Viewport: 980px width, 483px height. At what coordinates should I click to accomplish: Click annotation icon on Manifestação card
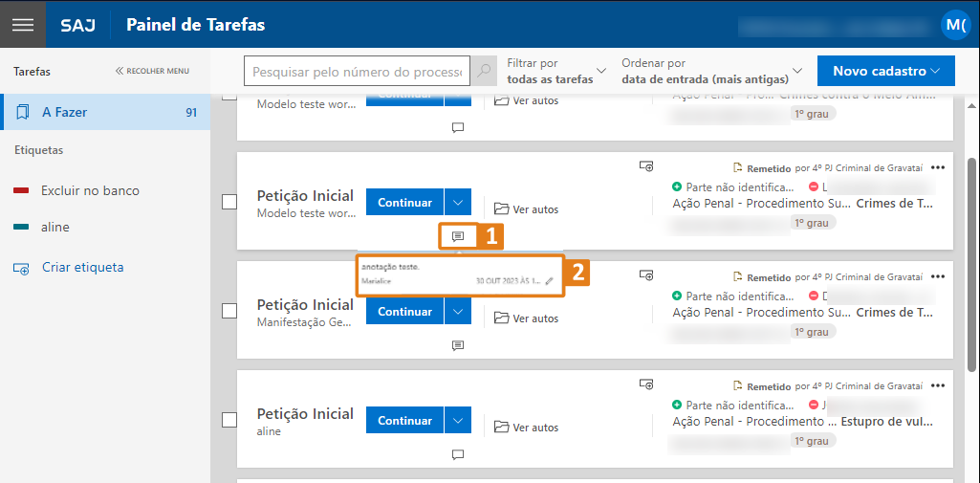coord(458,345)
